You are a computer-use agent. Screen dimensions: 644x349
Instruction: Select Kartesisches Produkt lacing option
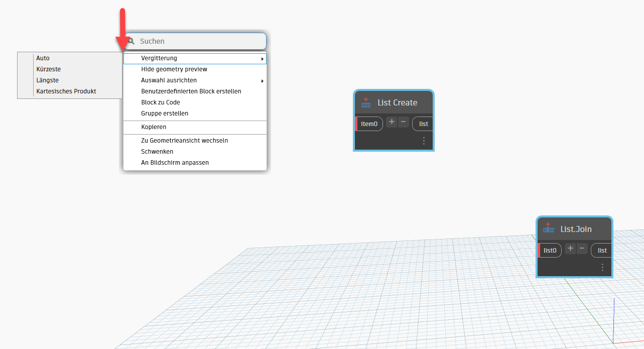(70, 91)
